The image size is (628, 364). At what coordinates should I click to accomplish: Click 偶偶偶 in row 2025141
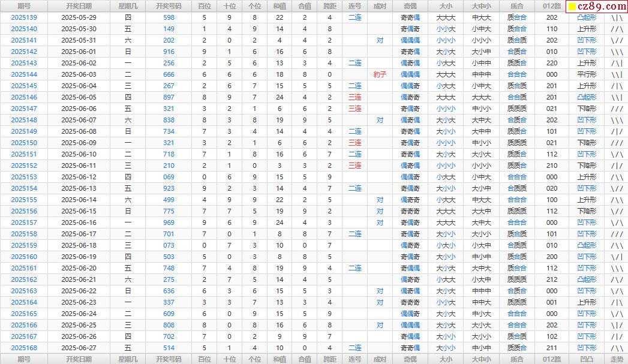click(410, 40)
